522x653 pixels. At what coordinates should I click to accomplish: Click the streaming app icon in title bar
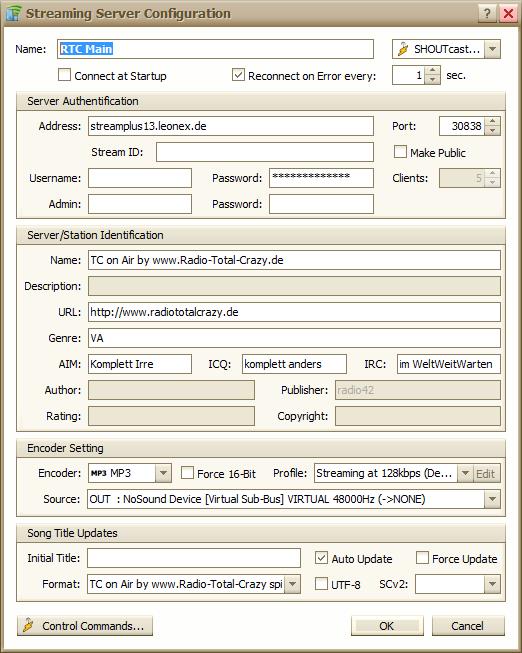[13, 13]
